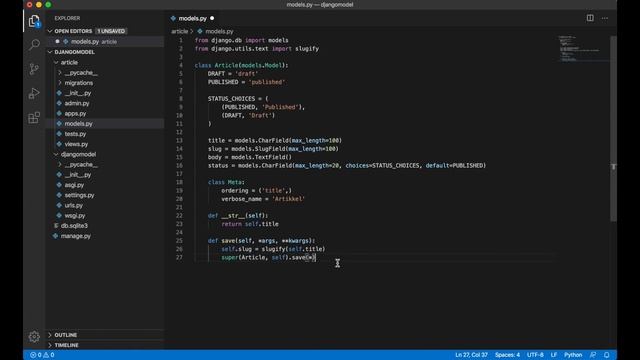Click 'class Meta:' line
The image size is (640, 360).
point(226,182)
